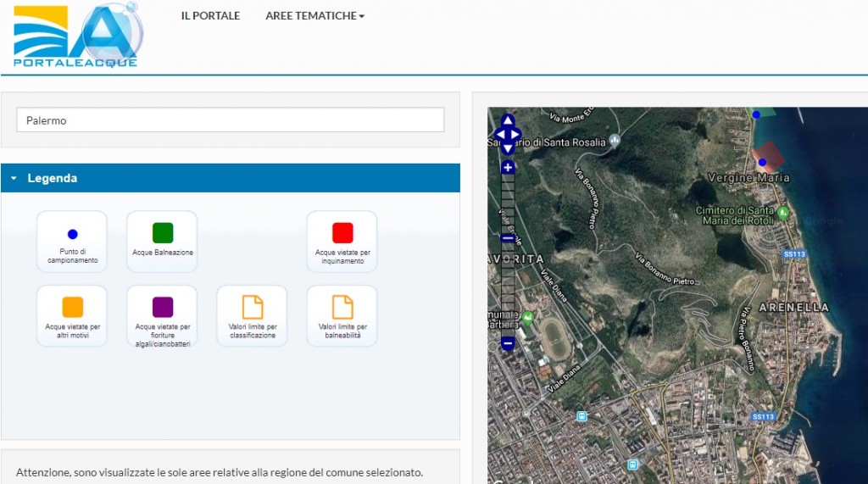Click the zoom slider handle on map
868x484 pixels.
[x=508, y=238]
